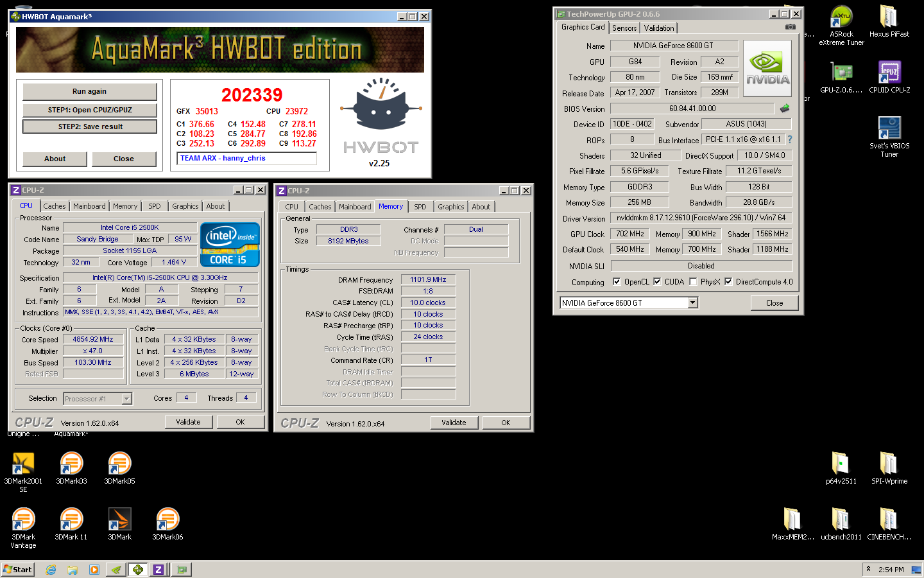924x578 pixels.
Task: Open Windows Media Player from the taskbar
Action: (94, 569)
